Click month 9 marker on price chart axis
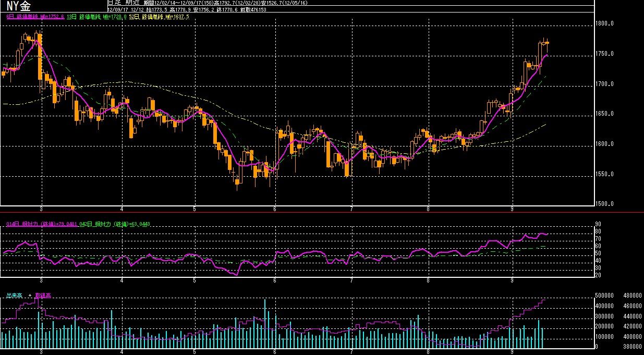Viewport: 644px width, 355px height. 512,210
